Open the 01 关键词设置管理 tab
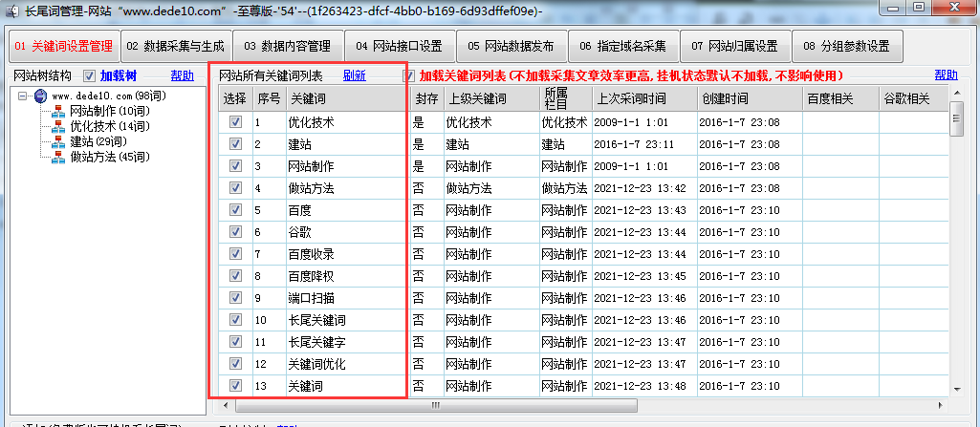 coord(63,46)
